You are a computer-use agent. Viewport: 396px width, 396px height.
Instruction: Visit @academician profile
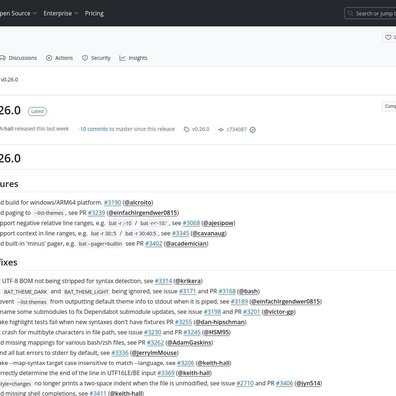[186, 244]
